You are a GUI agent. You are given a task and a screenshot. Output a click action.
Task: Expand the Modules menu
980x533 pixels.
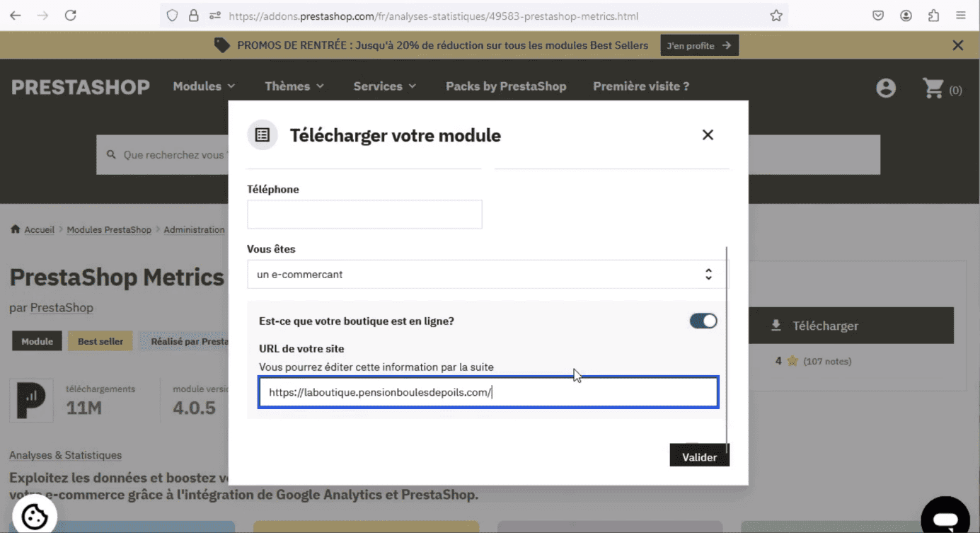tap(204, 86)
